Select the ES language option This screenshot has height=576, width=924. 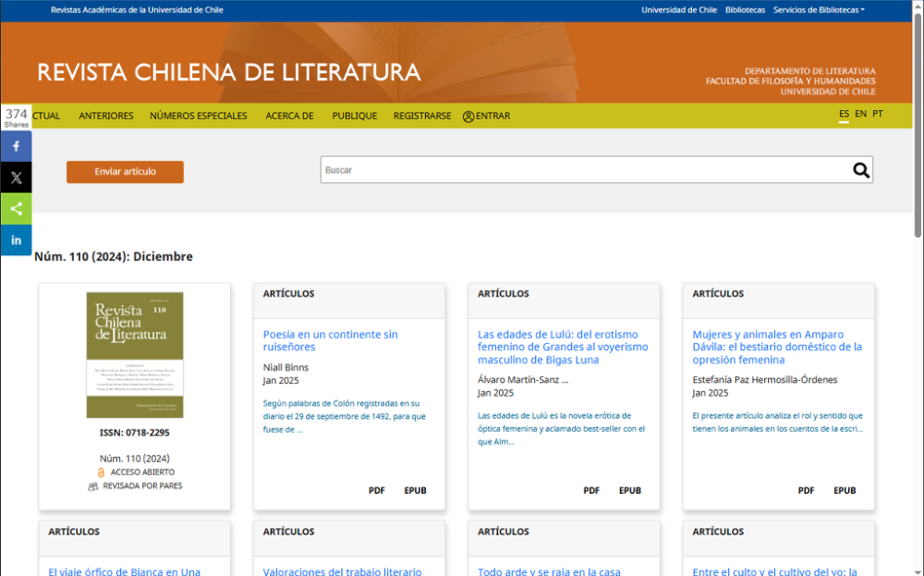click(x=843, y=113)
